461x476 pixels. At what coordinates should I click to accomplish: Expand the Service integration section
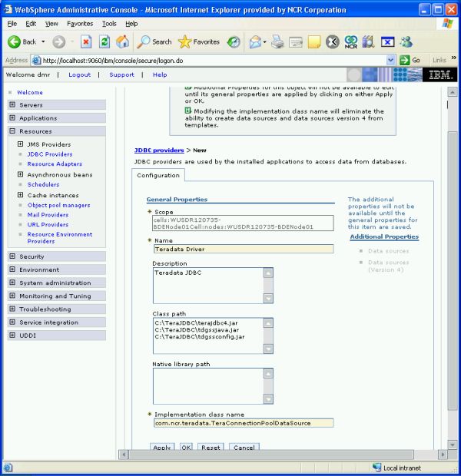point(12,322)
